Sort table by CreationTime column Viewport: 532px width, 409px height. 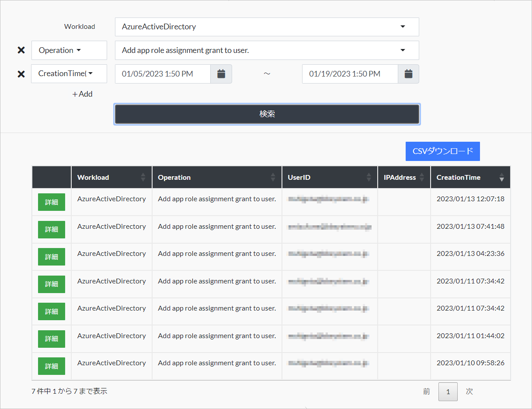coord(470,177)
